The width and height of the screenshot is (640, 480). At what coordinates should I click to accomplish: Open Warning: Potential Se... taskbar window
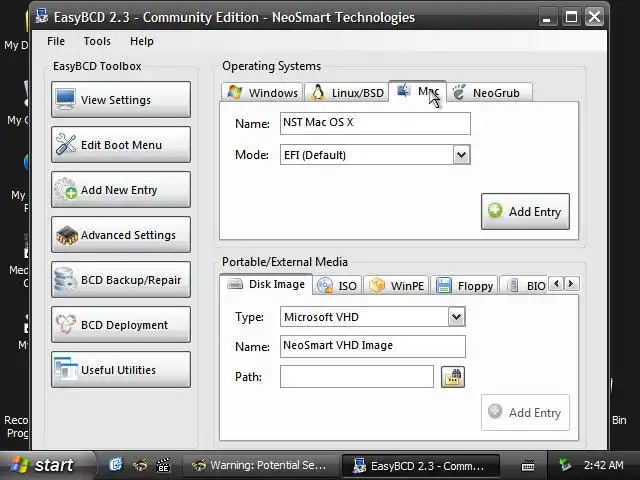tap(260, 465)
